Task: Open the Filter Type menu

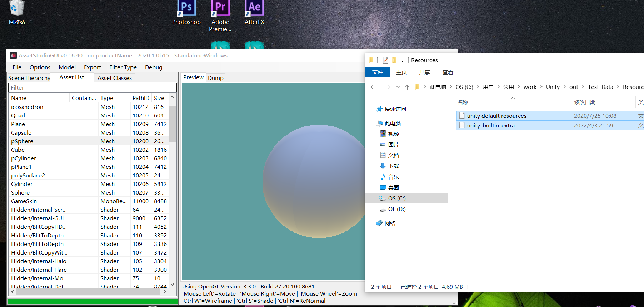Action: pos(123,67)
